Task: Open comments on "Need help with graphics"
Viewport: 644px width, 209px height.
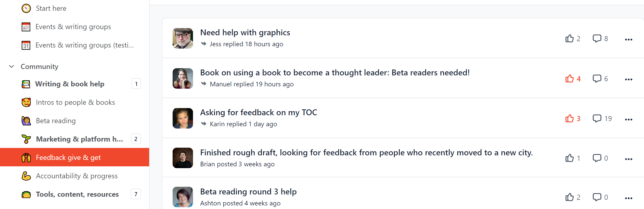Action: [x=597, y=39]
